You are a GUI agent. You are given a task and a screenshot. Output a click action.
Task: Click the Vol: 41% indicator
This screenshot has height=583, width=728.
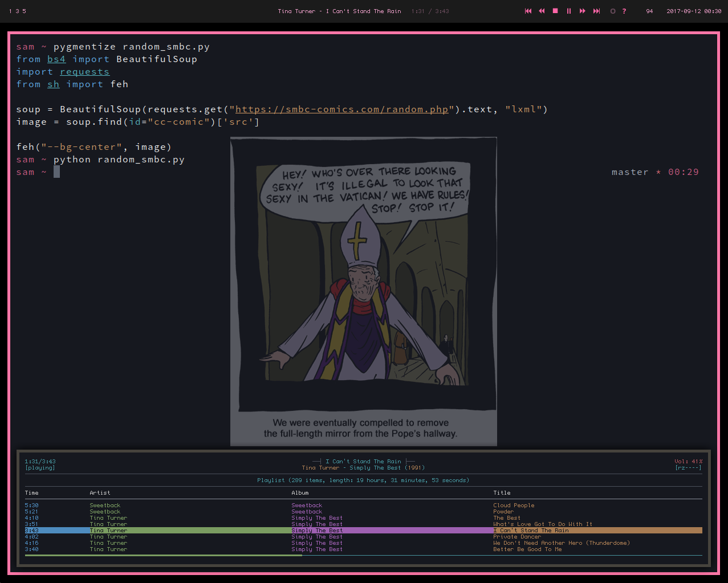coord(688,462)
